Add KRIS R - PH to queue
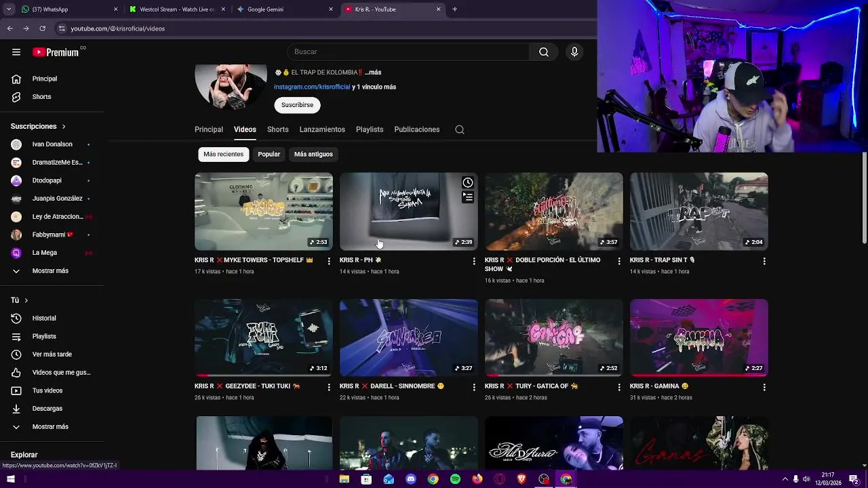This screenshot has width=868, height=488. point(468,197)
